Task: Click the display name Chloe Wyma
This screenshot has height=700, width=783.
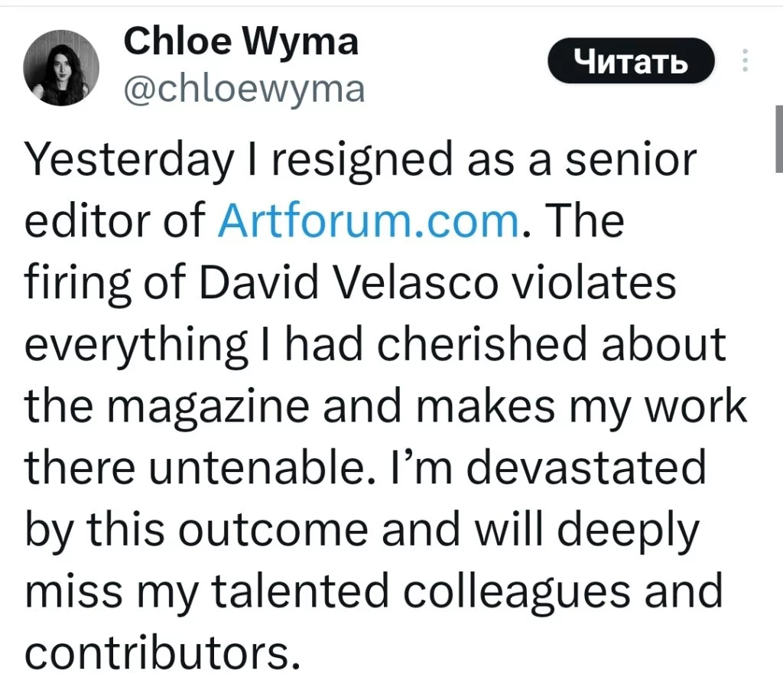Action: pos(241,42)
